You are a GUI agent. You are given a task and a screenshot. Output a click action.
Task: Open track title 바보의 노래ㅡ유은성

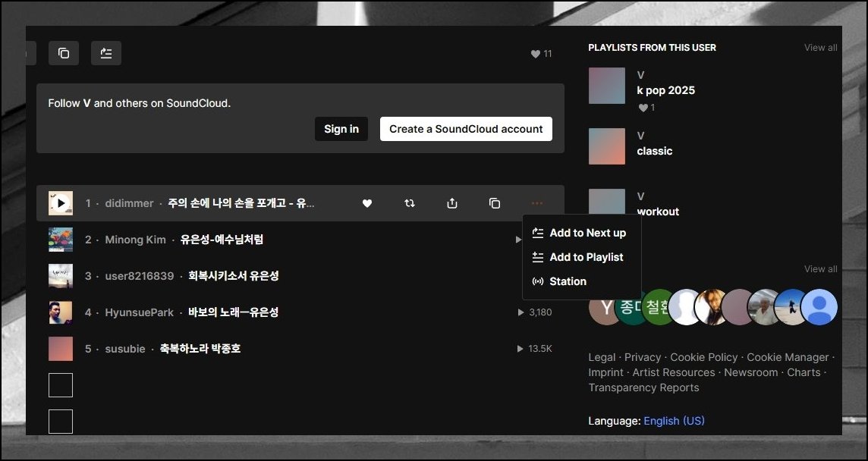click(x=234, y=312)
